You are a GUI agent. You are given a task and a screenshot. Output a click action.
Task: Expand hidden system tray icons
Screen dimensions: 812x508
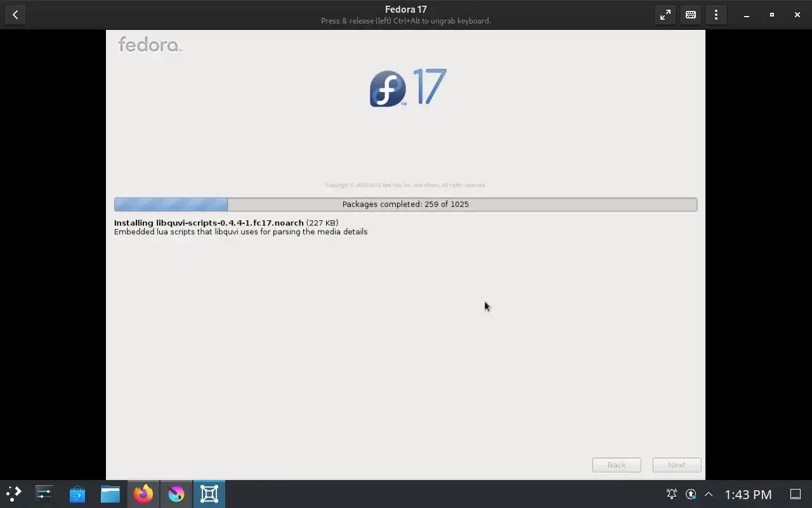point(709,494)
